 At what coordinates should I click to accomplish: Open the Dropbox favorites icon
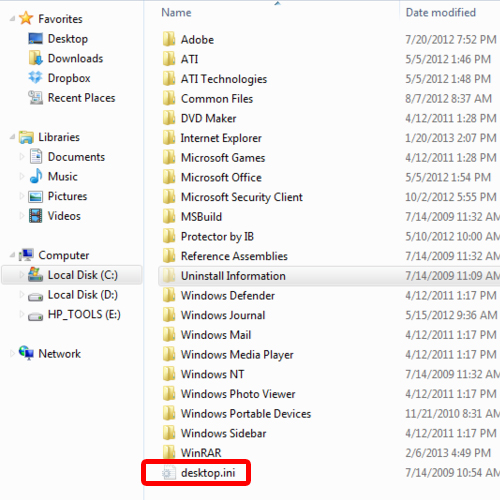(x=35, y=78)
